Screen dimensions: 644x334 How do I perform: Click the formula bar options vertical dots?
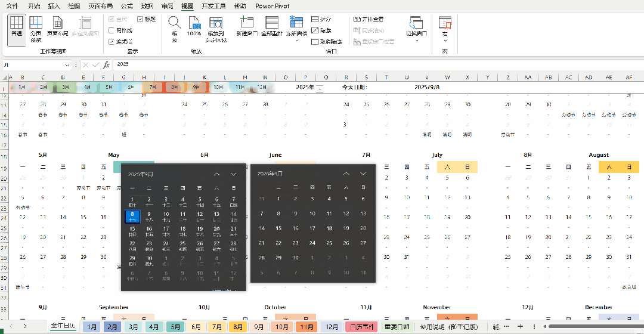pos(76,65)
